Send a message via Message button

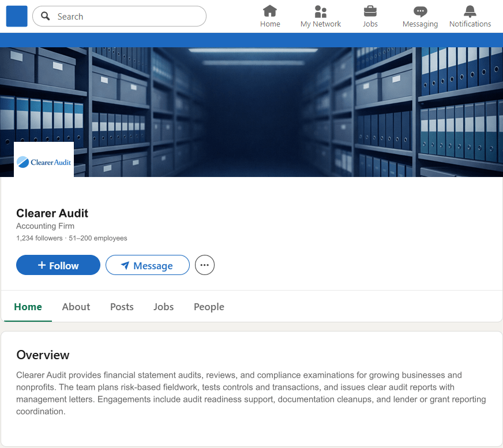[148, 265]
